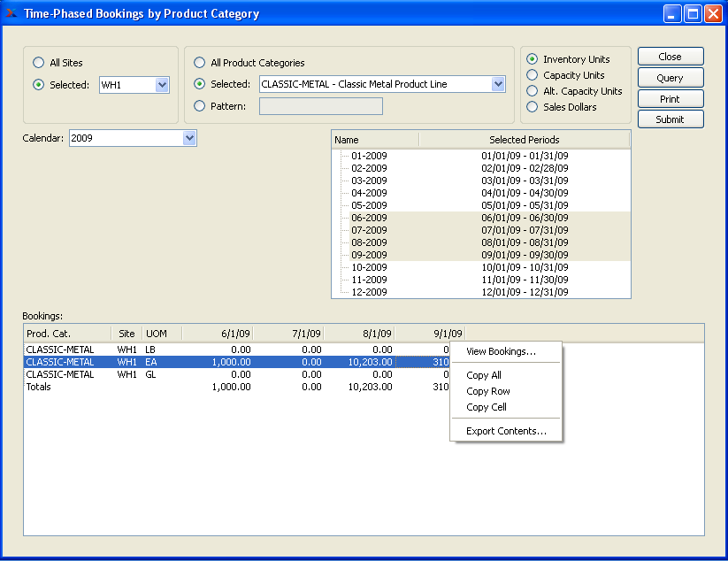Select the Pattern radio button
728x561 pixels.
point(199,106)
